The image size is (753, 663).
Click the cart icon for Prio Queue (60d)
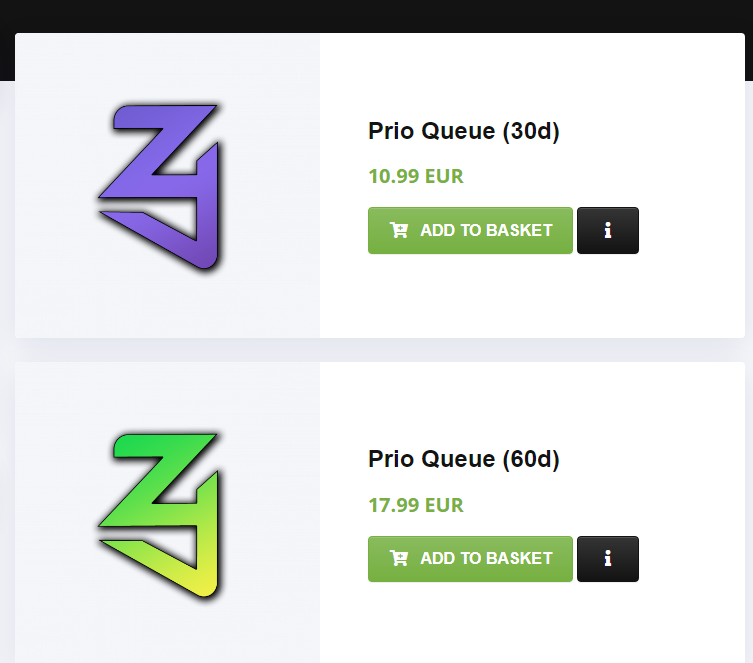(x=399, y=559)
